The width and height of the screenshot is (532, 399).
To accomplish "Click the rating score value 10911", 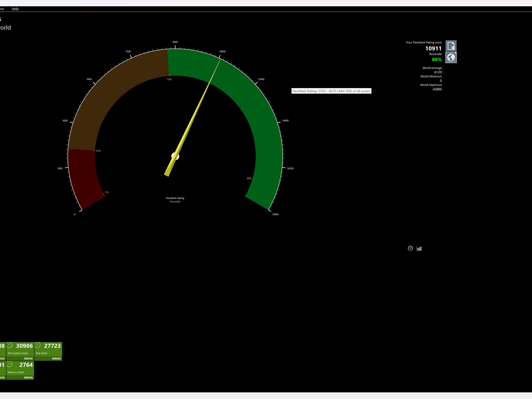I will [x=433, y=49].
